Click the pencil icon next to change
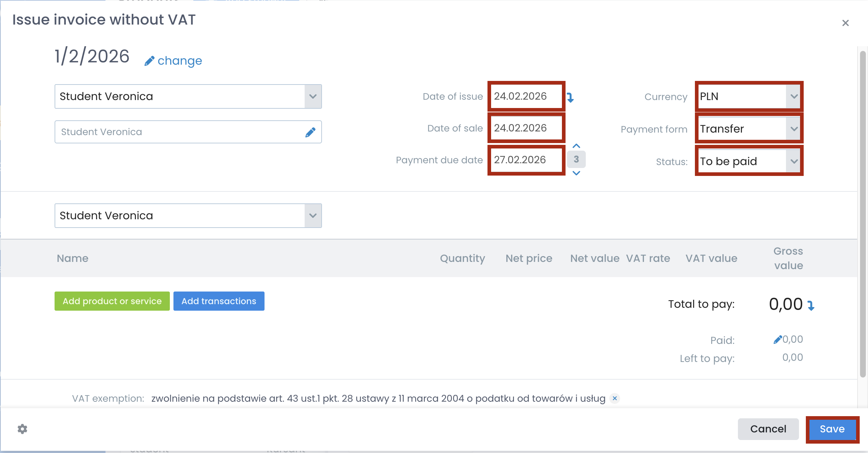The image size is (868, 453). pos(149,61)
